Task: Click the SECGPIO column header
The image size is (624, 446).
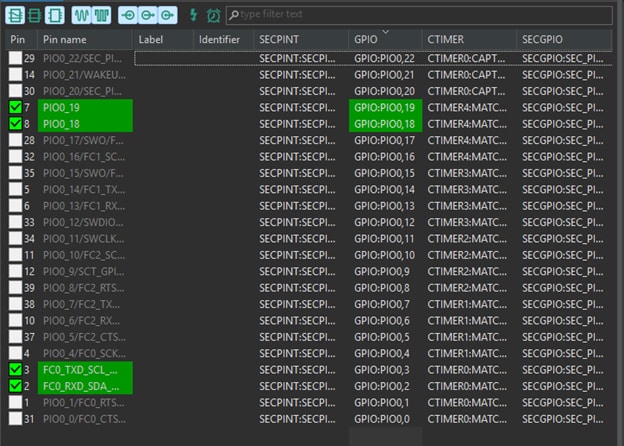Action: point(564,39)
